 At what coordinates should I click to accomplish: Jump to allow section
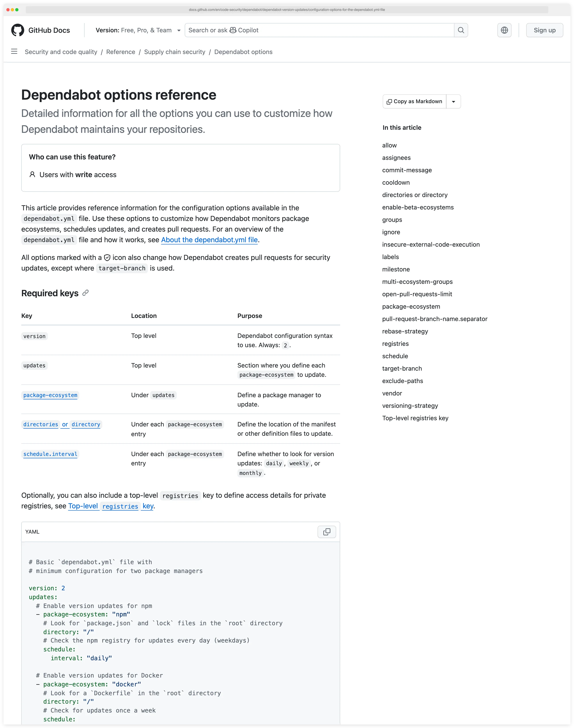pyautogui.click(x=389, y=145)
